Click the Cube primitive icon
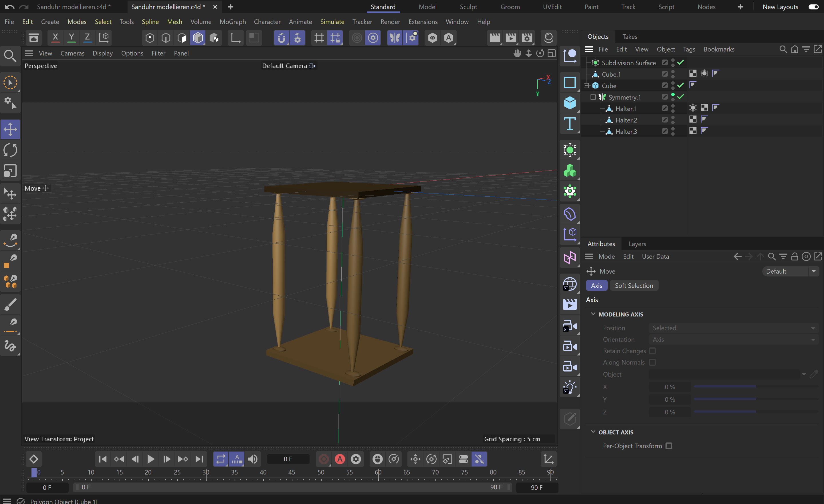Viewport: 824px width, 504px height. point(570,103)
